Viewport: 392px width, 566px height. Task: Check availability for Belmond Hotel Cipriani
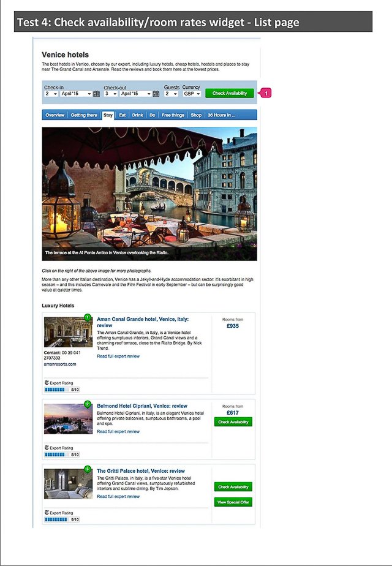[233, 422]
